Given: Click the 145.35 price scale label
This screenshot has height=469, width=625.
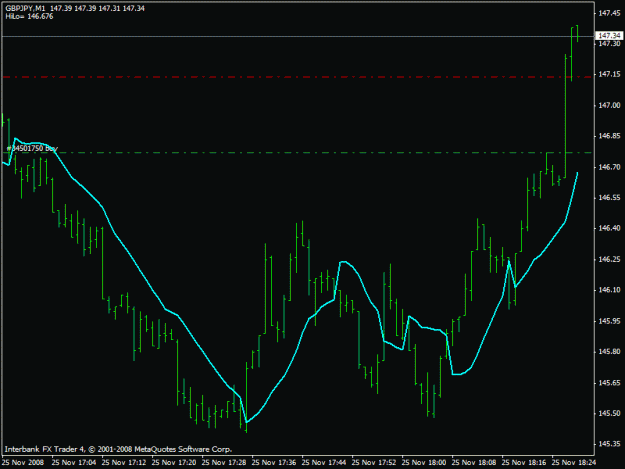Looking at the screenshot, I should (609, 444).
